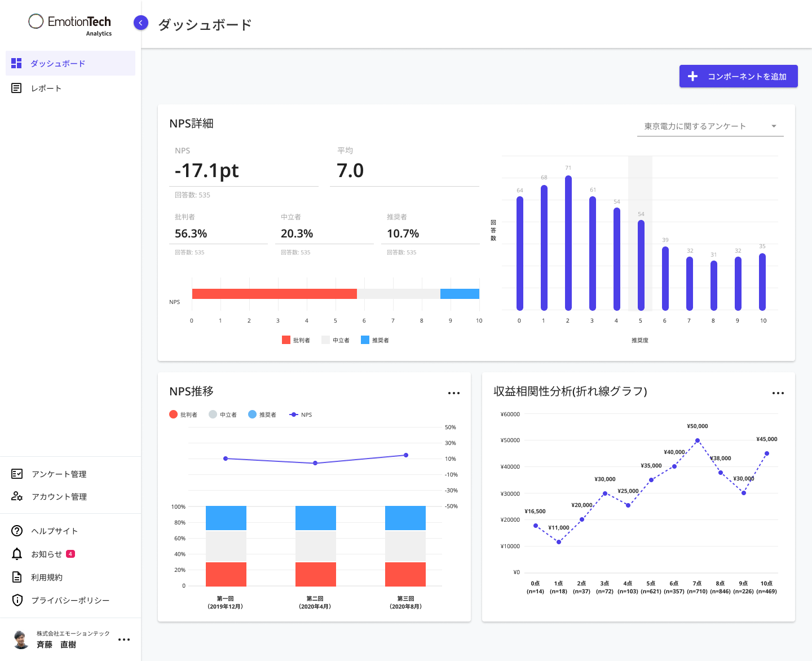The height and width of the screenshot is (661, 812).
Task: Select the ダッシュボード icon in the sidebar
Action: (16, 63)
